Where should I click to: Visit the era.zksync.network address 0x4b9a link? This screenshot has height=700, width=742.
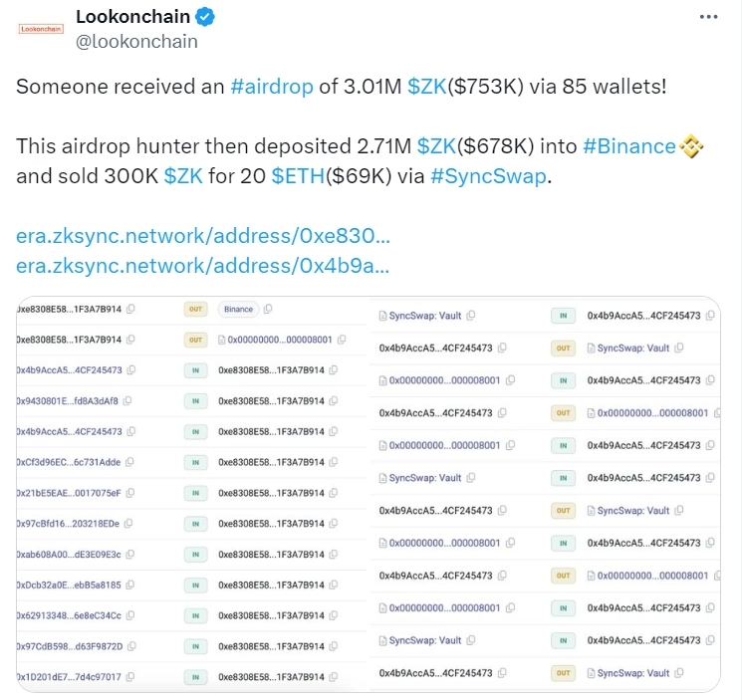203,266
